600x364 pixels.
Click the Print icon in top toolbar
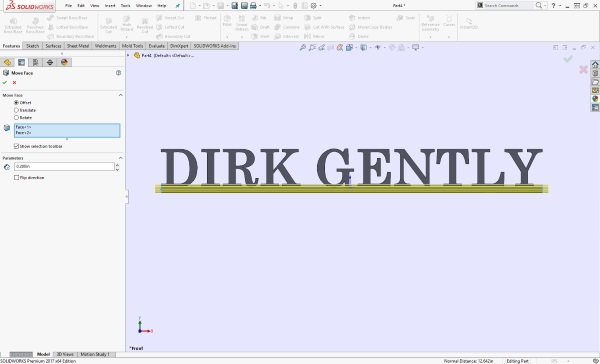[x=253, y=5]
